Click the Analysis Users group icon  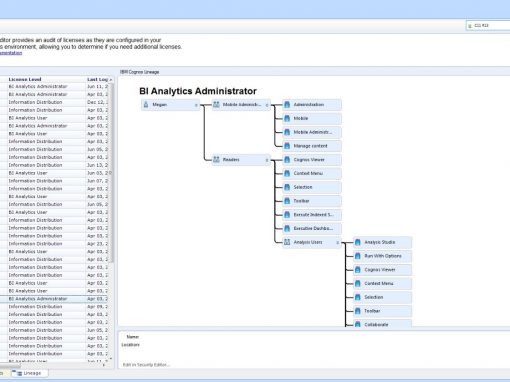pos(287,242)
